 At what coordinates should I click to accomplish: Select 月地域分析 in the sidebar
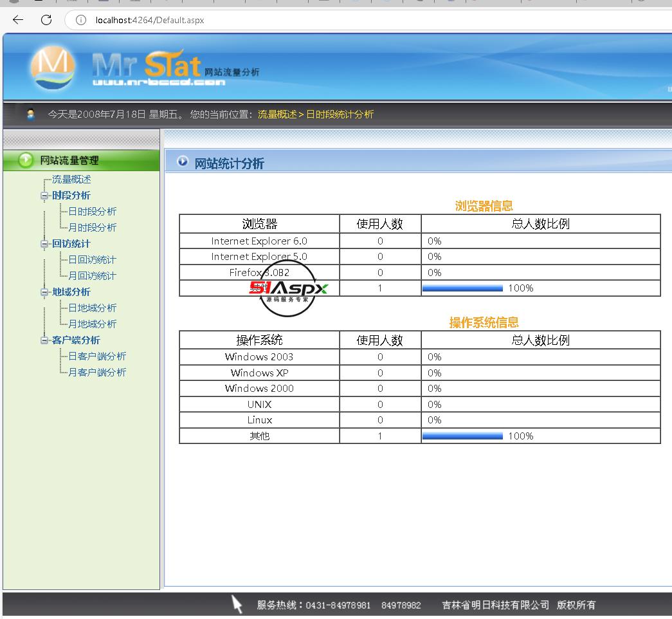pos(92,324)
